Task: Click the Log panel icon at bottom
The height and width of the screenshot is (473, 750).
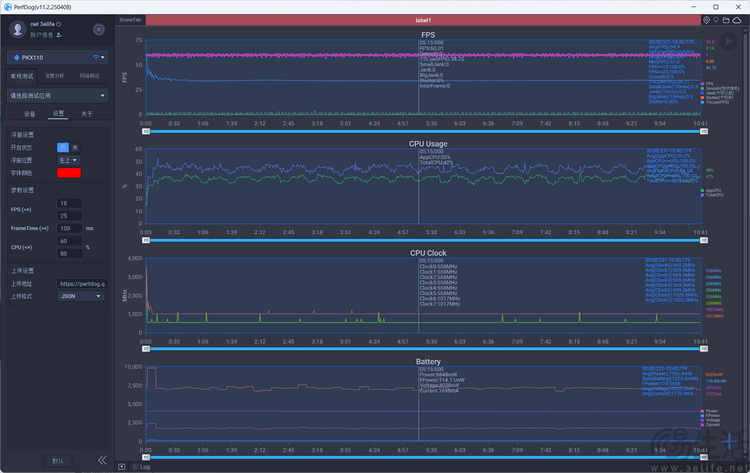Action: pos(122,466)
